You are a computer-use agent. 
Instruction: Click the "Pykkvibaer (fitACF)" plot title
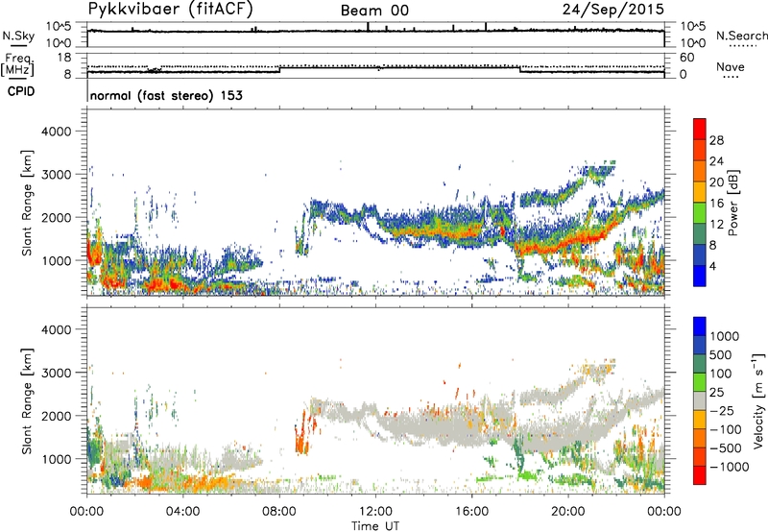click(171, 9)
